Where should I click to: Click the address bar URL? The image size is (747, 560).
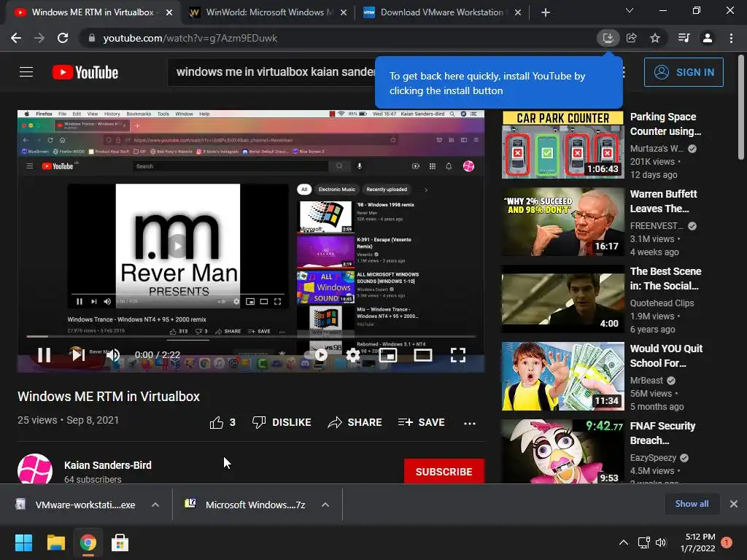click(x=190, y=38)
